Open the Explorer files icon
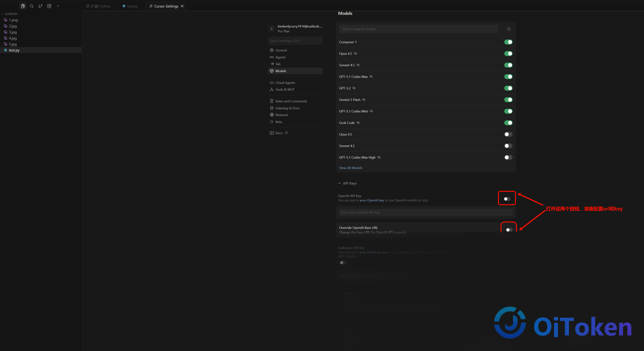 (x=23, y=6)
